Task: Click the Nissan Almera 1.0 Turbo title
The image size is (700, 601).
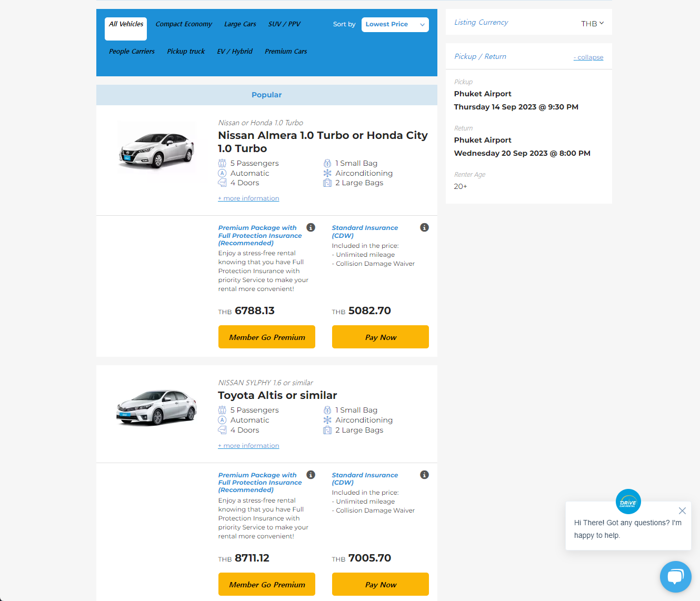Action: (x=323, y=142)
